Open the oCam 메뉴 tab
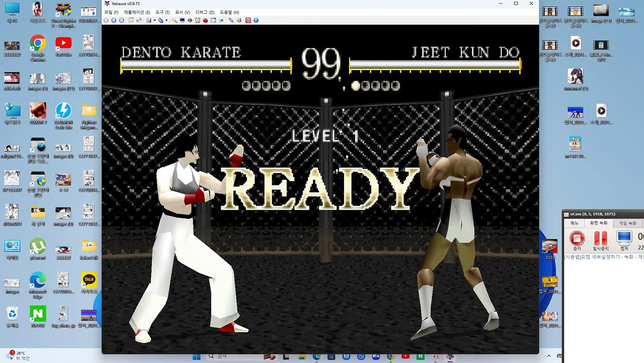This screenshot has width=644, height=363. [x=574, y=223]
